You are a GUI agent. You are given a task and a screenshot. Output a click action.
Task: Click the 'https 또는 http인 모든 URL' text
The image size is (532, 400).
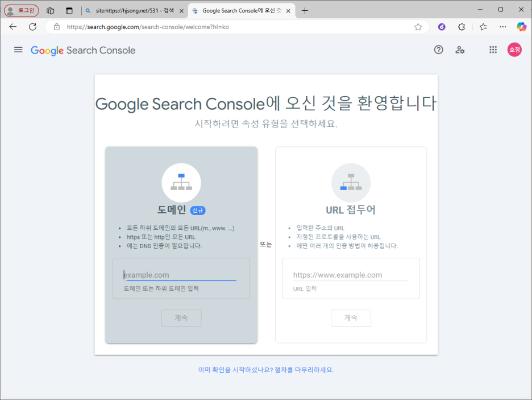tap(161, 237)
